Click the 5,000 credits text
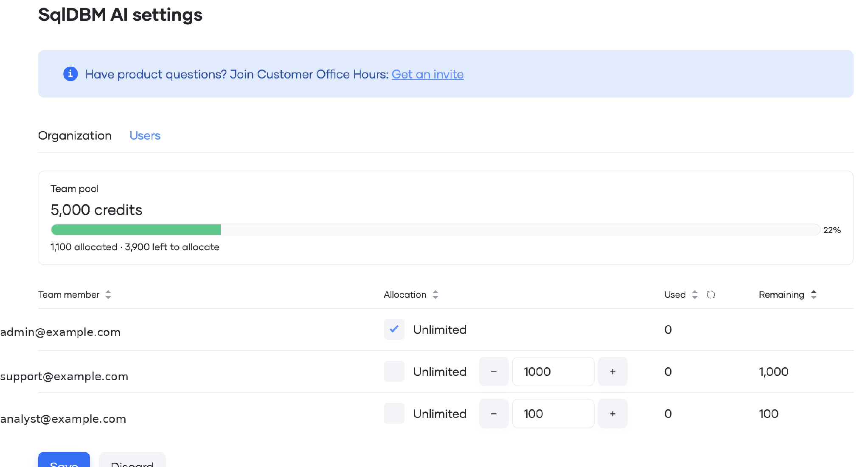This screenshot has width=868, height=467. click(96, 210)
